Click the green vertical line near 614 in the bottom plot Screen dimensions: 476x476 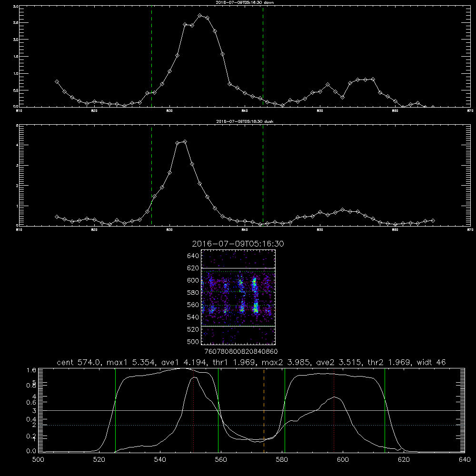point(385,410)
